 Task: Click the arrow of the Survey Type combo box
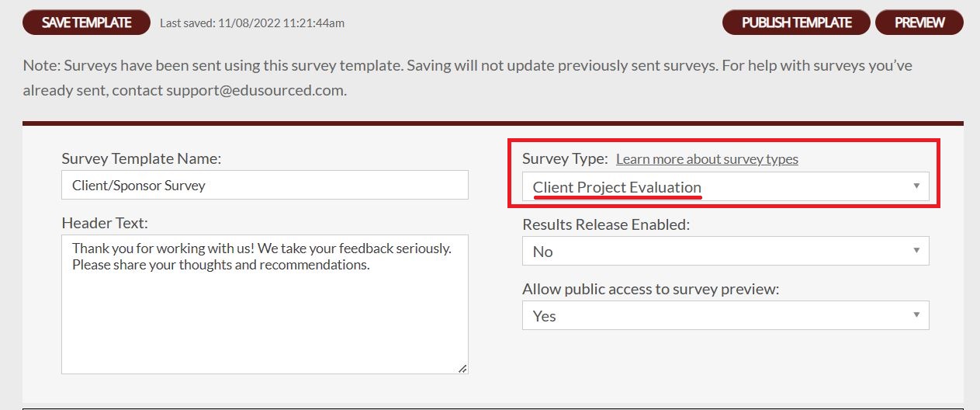coord(916,186)
